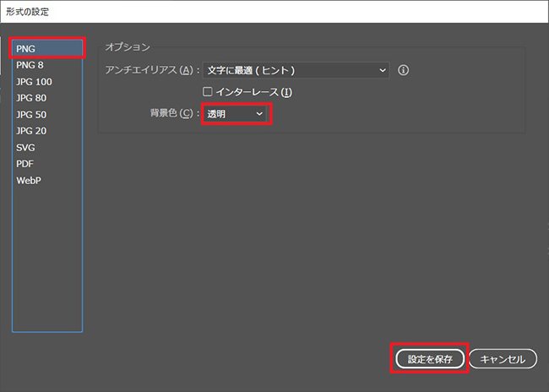Click the キャンセル button
Viewport: 549px width, 392px height.
coord(503,359)
